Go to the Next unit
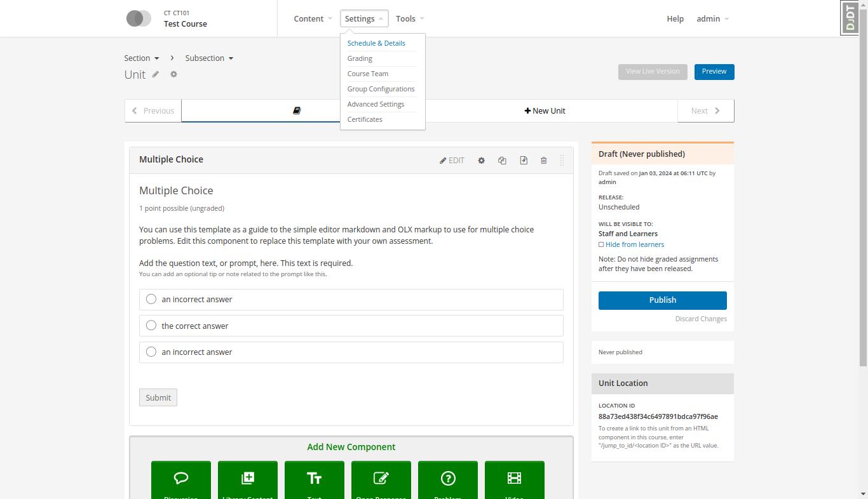Viewport: 868px width, 499px height. (705, 110)
